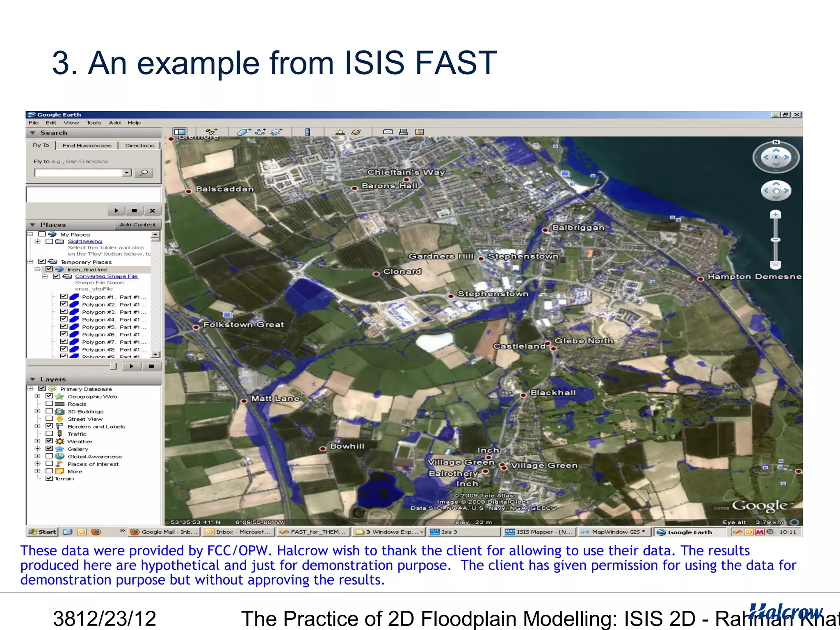
Task: Click the Email envelope icon
Action: [388, 132]
